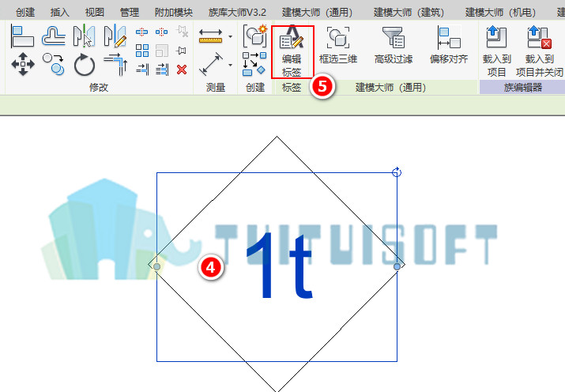565x392 pixels.
Task: Click the 偏移对齐 offset align tool
Action: 449,45
